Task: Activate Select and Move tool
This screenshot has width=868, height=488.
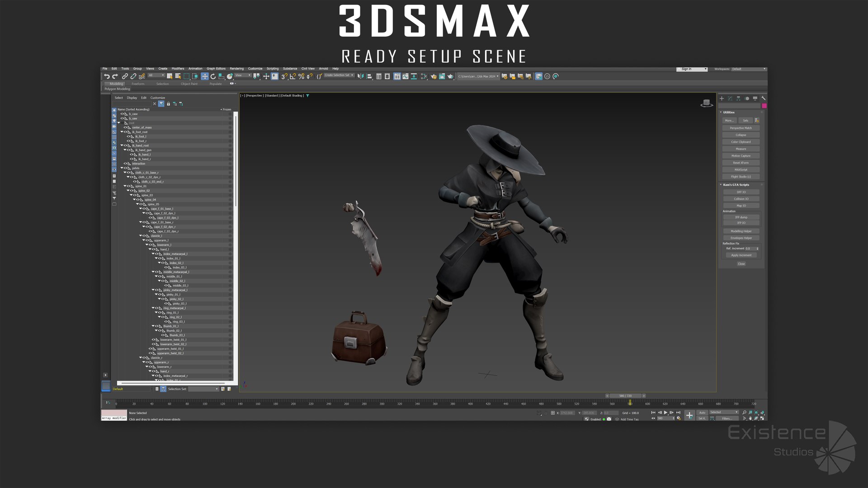Action: tap(205, 76)
